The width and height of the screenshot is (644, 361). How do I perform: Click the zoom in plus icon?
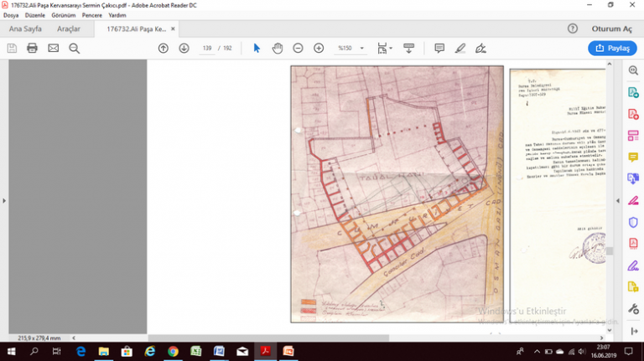tap(319, 48)
